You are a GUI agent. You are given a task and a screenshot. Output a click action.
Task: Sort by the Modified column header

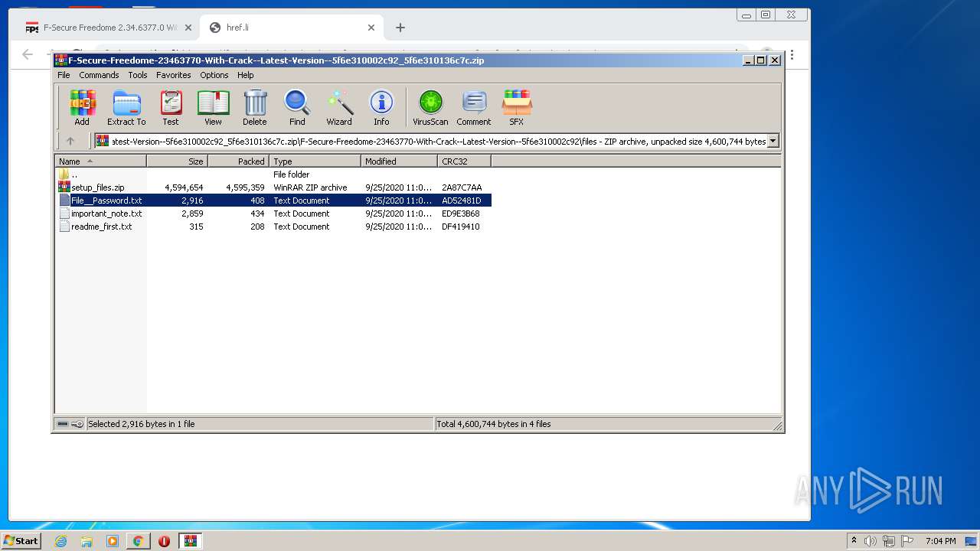pyautogui.click(x=399, y=161)
